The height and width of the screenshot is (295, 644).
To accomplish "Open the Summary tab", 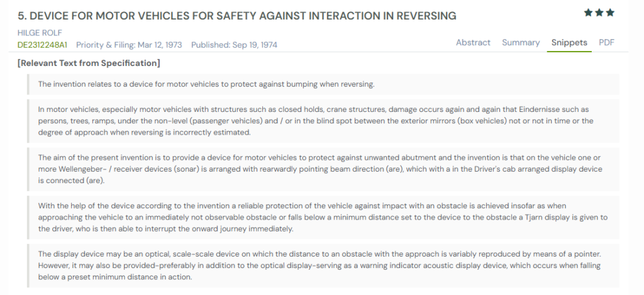I will [521, 43].
